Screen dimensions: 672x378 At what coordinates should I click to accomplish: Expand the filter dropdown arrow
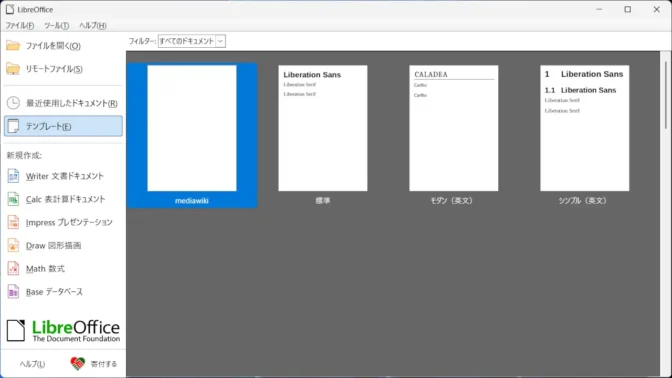tap(220, 41)
